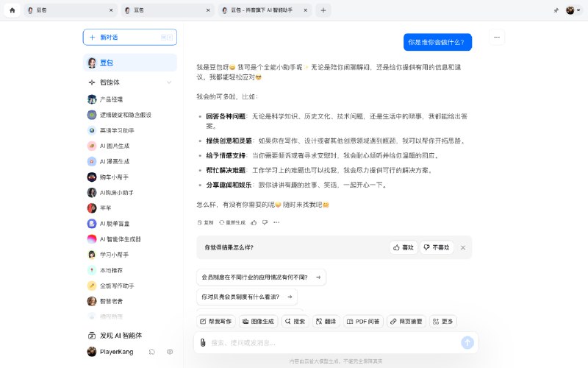Open the profile avatar menu at top right
588x368 pixels.
pyautogui.click(x=573, y=10)
